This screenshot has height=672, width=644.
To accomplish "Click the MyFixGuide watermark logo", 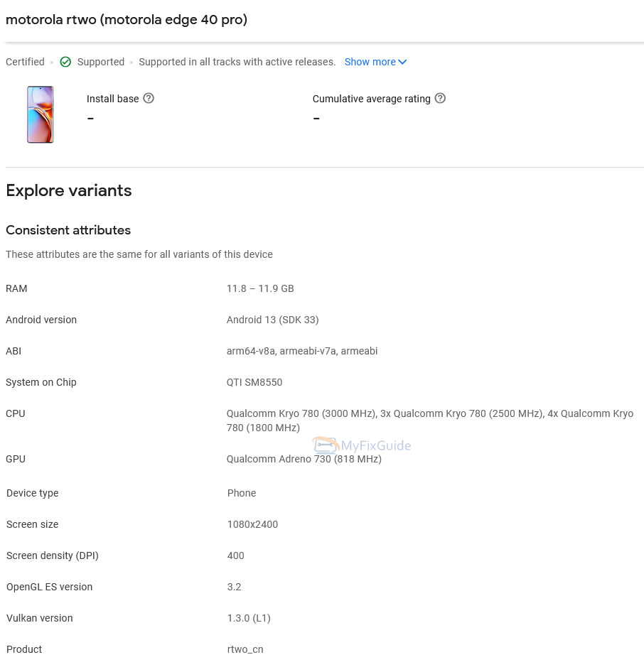I will coord(362,446).
